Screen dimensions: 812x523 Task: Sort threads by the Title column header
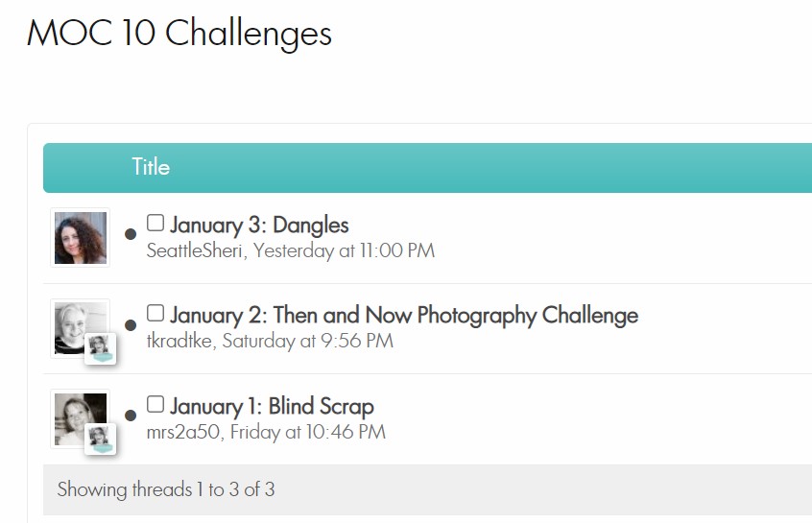[151, 167]
